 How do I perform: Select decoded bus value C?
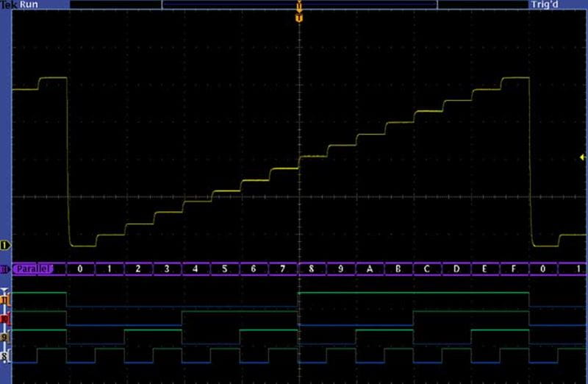coord(427,269)
